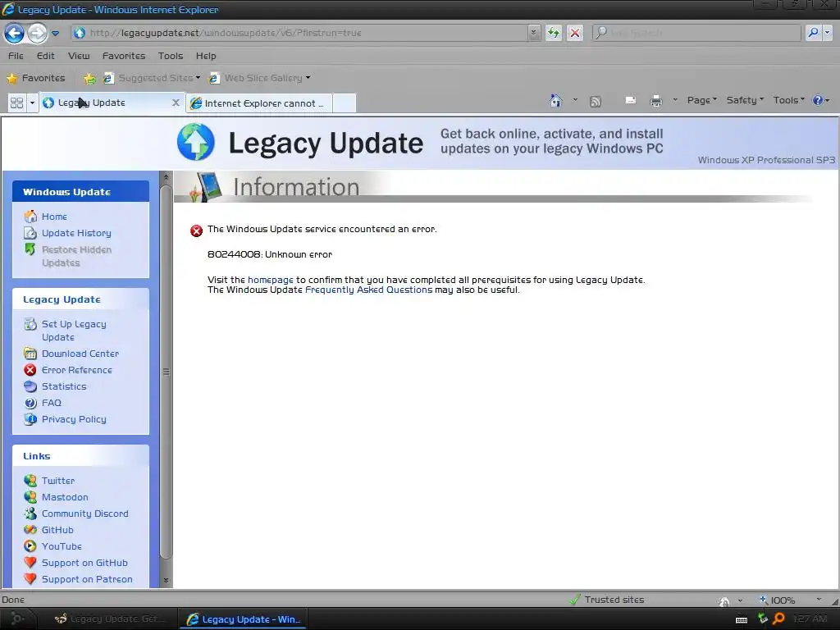Open Update History in sidebar
840x630 pixels.
click(x=76, y=233)
